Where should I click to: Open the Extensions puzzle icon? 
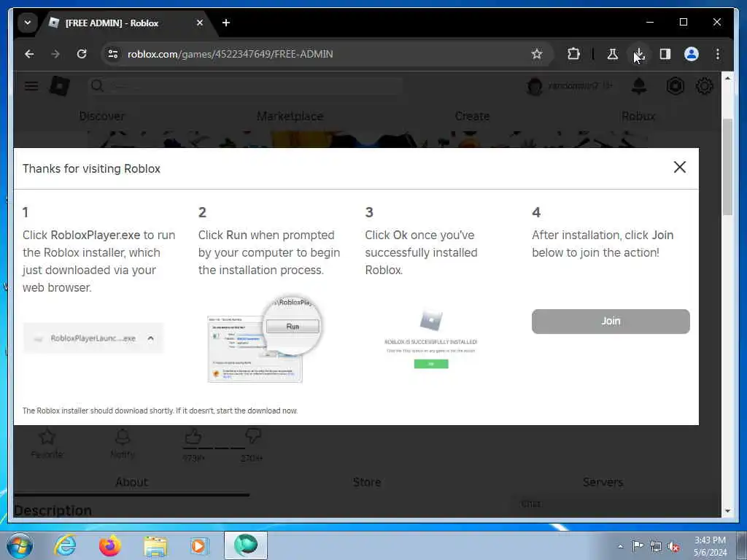click(x=573, y=54)
